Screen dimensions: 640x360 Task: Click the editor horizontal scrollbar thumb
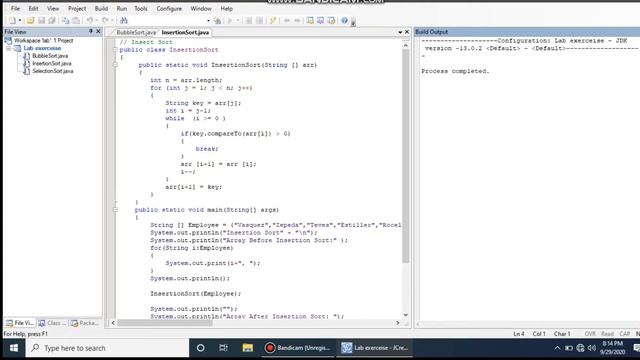pyautogui.click(x=165, y=323)
